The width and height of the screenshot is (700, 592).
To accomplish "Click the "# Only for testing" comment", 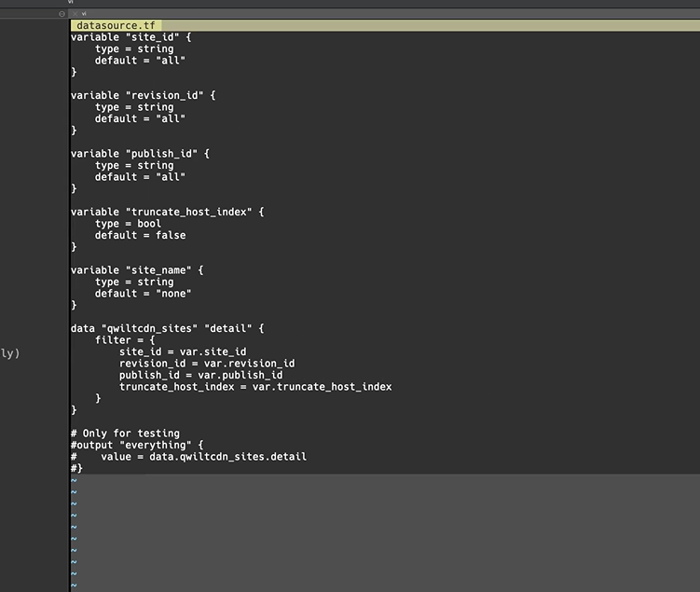I will [x=125, y=434].
